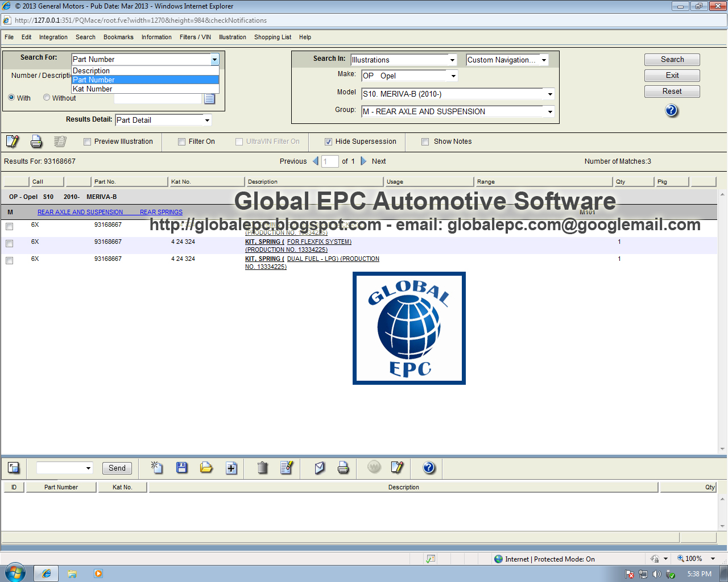728x582 pixels.
Task: Enable Preview Illustration checkbox
Action: [87, 142]
